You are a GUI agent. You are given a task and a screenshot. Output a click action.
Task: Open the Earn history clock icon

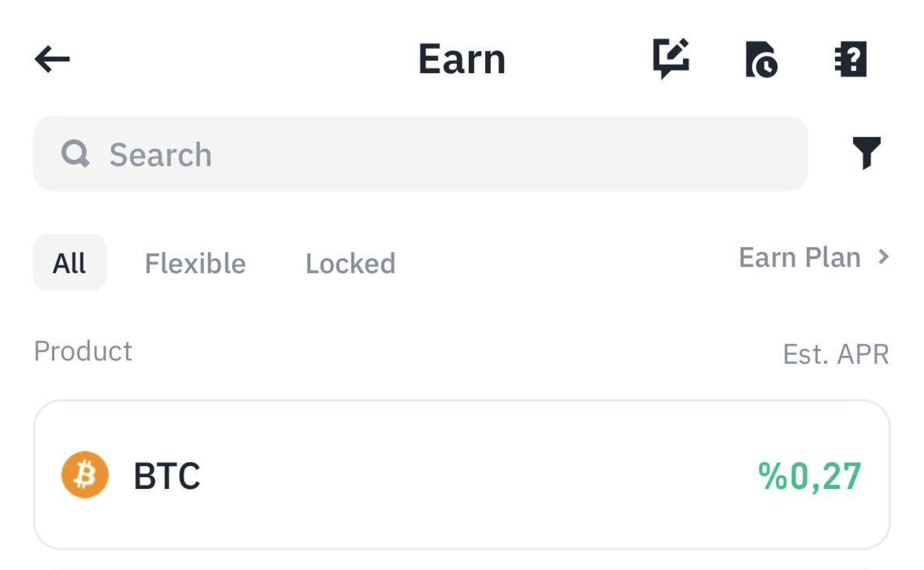(761, 59)
